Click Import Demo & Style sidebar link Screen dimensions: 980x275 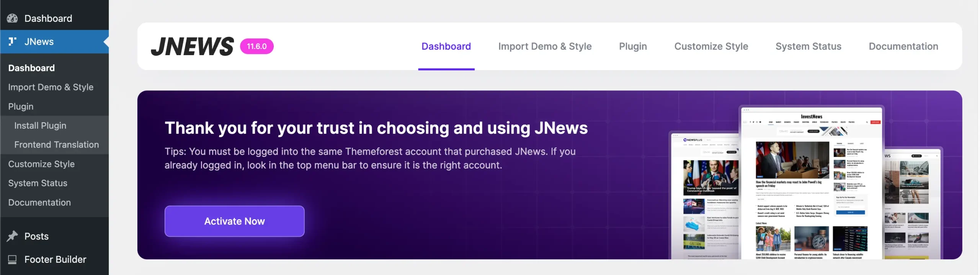(51, 87)
